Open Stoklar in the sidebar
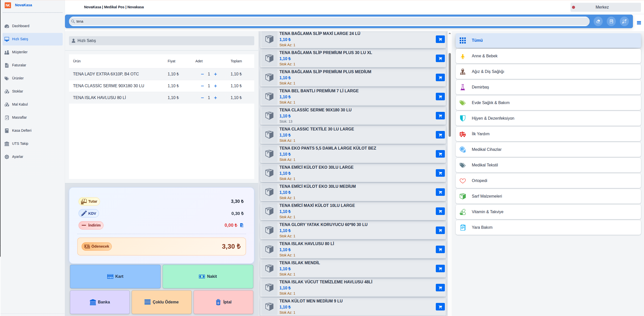The image size is (644, 316). [x=18, y=91]
